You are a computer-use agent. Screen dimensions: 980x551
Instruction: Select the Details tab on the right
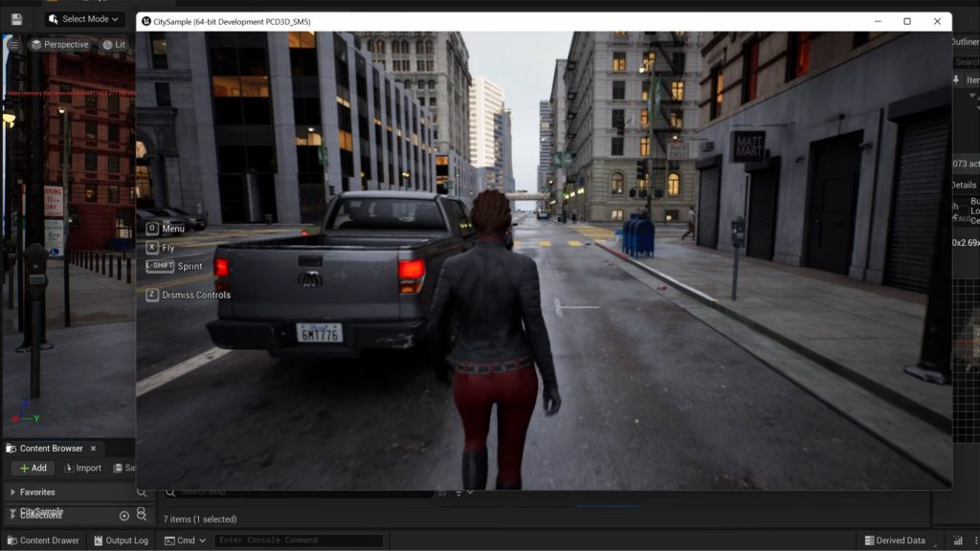click(962, 184)
